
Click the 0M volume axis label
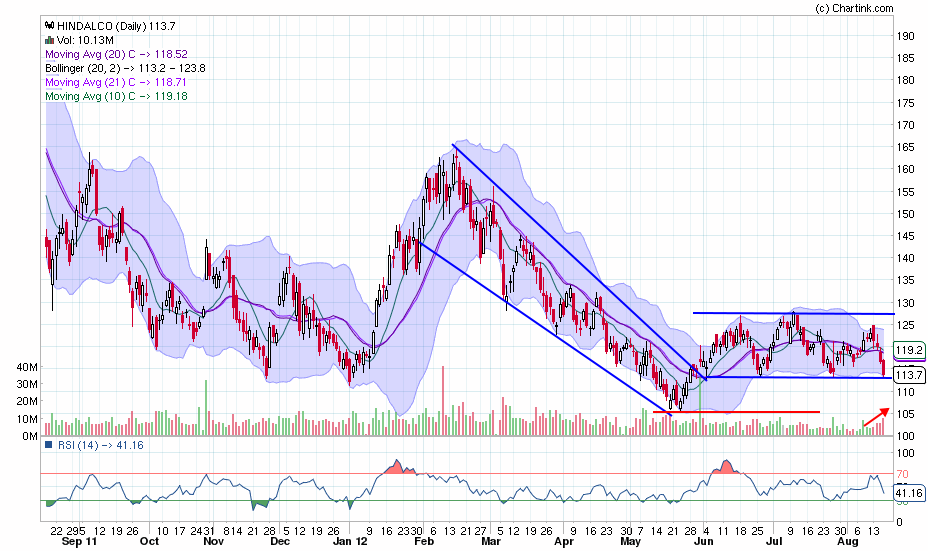coord(30,437)
